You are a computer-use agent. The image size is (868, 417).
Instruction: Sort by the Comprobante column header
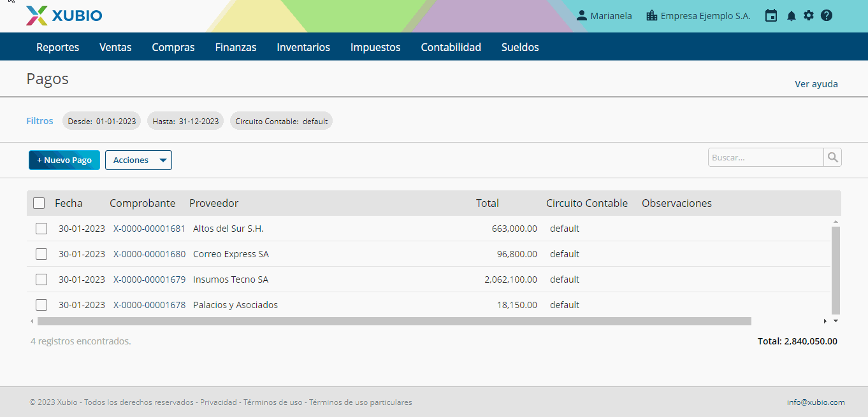[x=142, y=203]
